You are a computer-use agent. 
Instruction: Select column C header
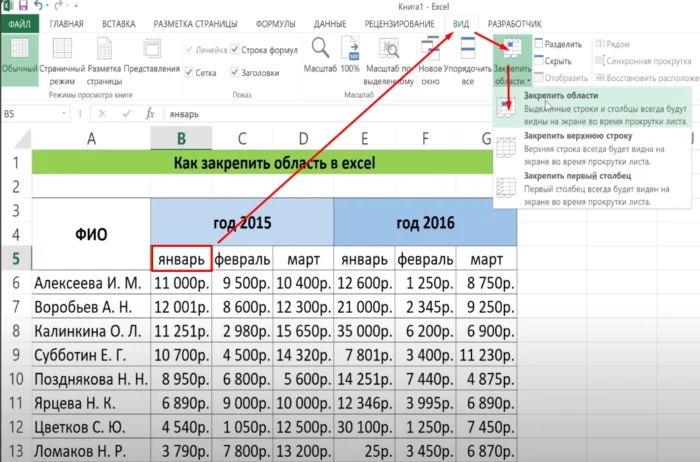pyautogui.click(x=242, y=138)
